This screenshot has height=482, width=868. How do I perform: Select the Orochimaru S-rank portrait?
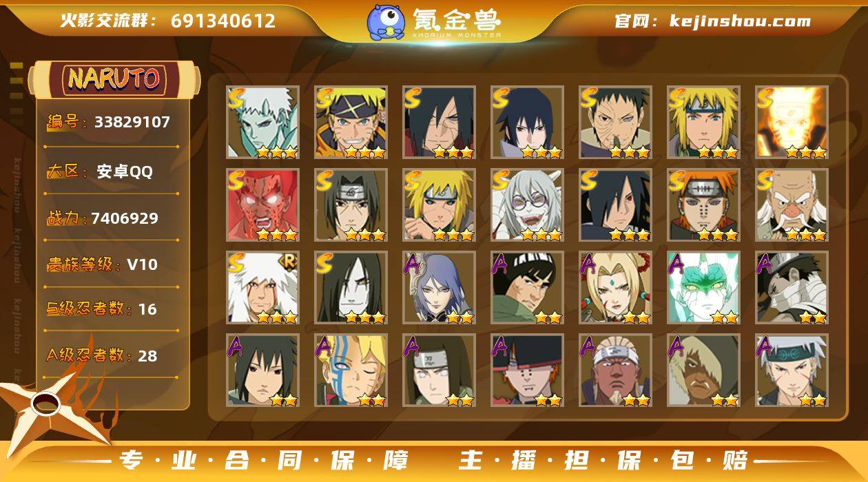tap(351, 287)
